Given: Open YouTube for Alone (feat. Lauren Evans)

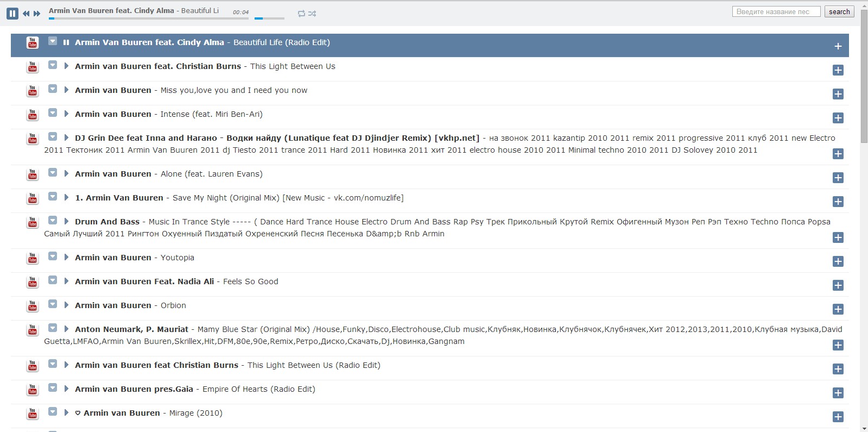Looking at the screenshot, I should pos(33,174).
